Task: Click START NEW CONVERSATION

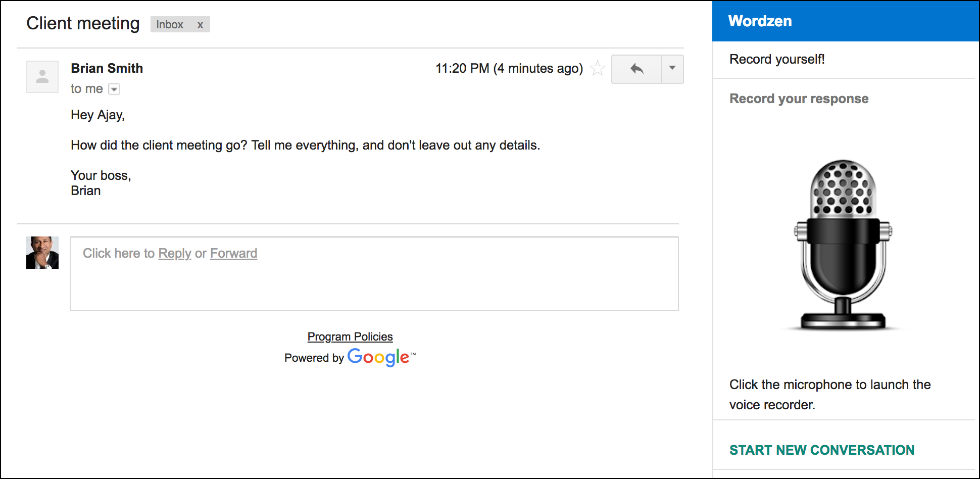Action: coord(822,450)
